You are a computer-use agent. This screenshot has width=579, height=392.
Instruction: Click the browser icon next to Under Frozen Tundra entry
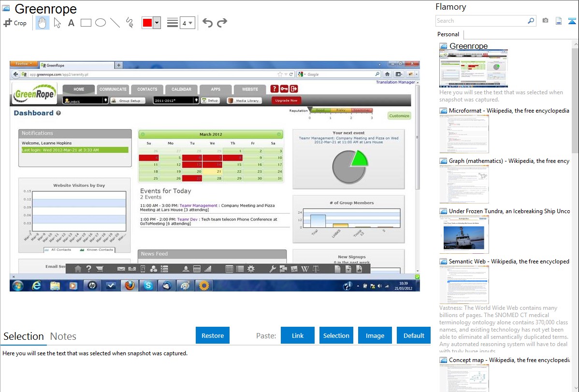tap(443, 211)
